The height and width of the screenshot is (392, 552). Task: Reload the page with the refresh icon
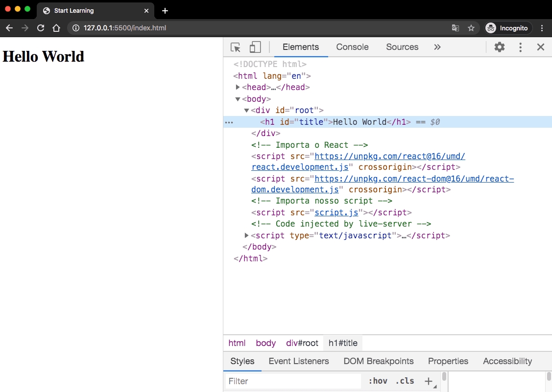pyautogui.click(x=41, y=28)
